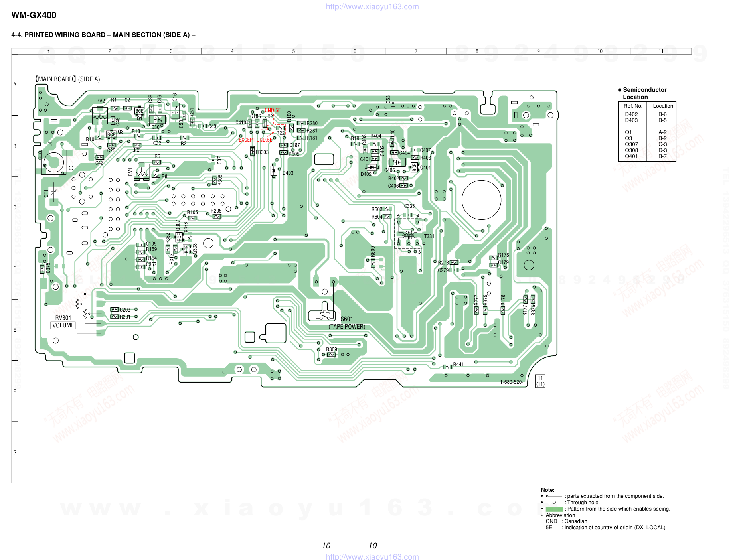Click grid column number 6 in top ruler
Image resolution: width=745 pixels, height=560 pixels.
click(355, 51)
